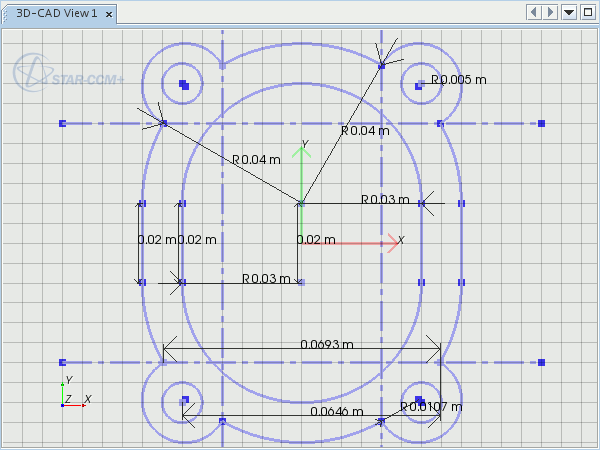
Task: Pick the upper construction line's right endpoint
Action: pos(541,123)
